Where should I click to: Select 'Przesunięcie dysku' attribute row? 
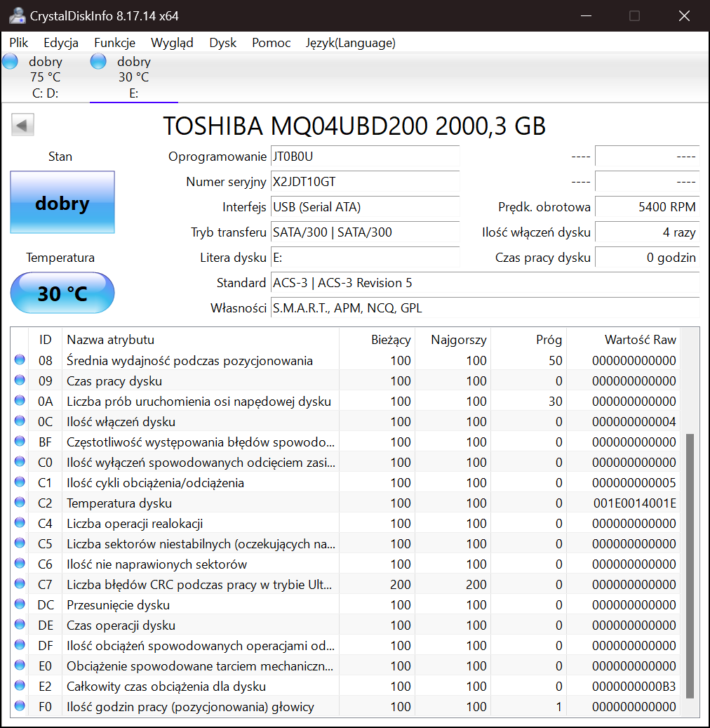click(344, 604)
